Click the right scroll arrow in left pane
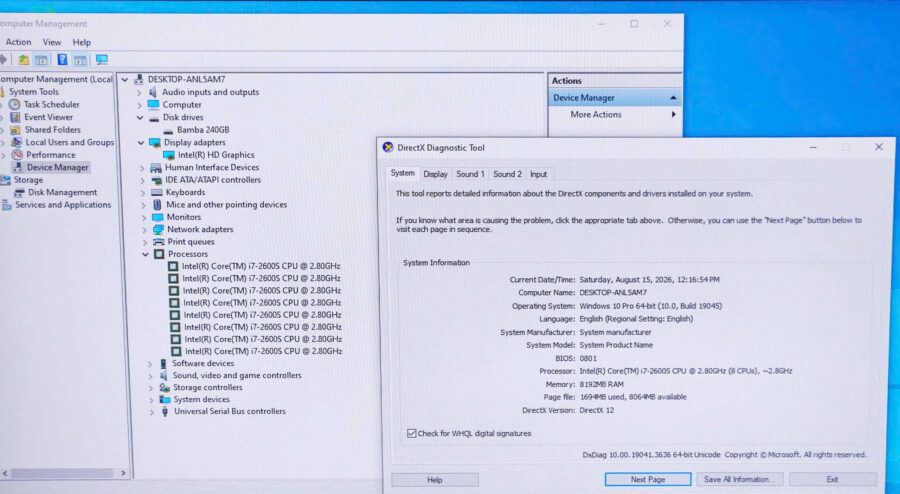Screen dimensions: 900x494 [123, 473]
